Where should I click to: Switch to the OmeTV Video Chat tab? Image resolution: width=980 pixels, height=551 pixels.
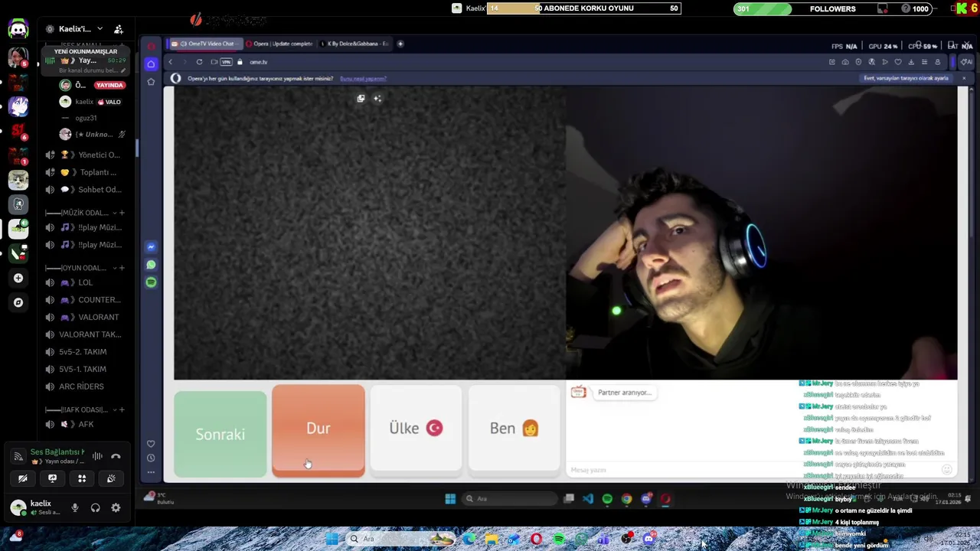tap(205, 44)
